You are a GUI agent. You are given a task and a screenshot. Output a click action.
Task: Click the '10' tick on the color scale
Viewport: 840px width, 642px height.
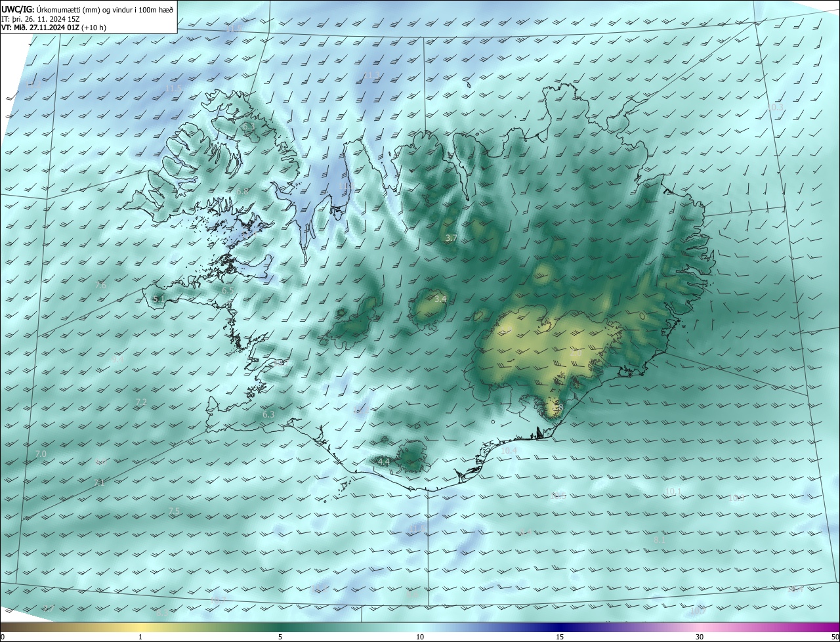420,637
